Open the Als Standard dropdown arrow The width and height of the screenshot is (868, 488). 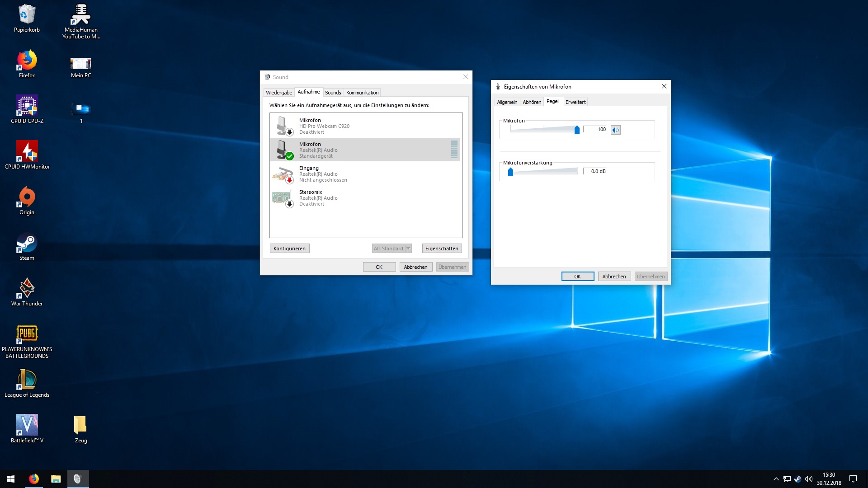pos(409,249)
